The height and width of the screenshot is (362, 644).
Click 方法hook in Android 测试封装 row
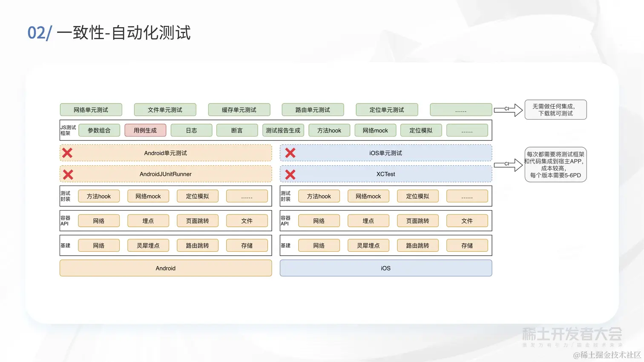[99, 196]
